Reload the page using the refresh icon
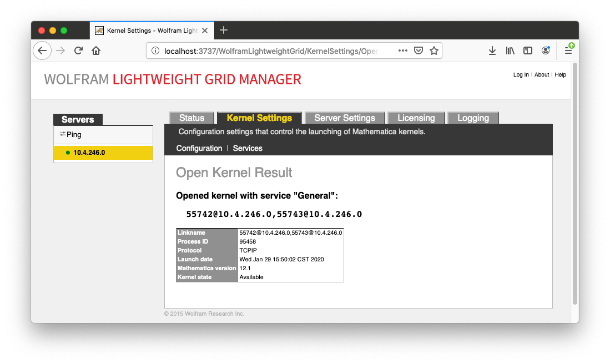610x364 pixels. (x=78, y=50)
